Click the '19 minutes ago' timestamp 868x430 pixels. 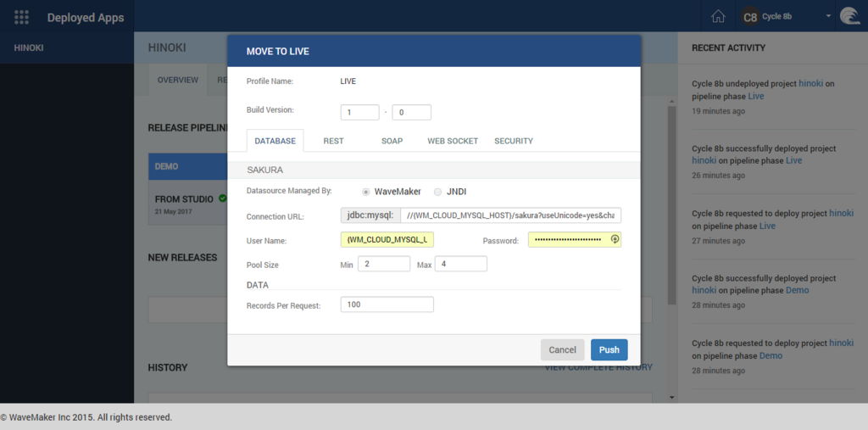click(718, 111)
